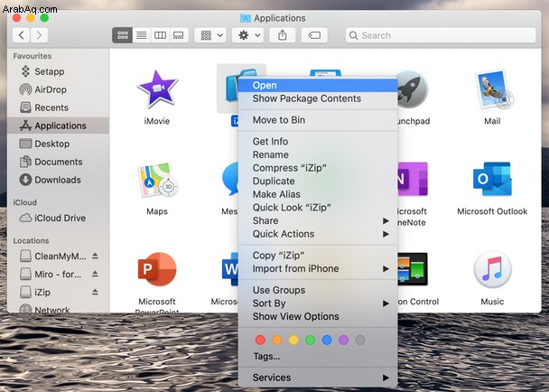Select the Launchpad rocket icon
This screenshot has width=549, height=392.
click(413, 89)
